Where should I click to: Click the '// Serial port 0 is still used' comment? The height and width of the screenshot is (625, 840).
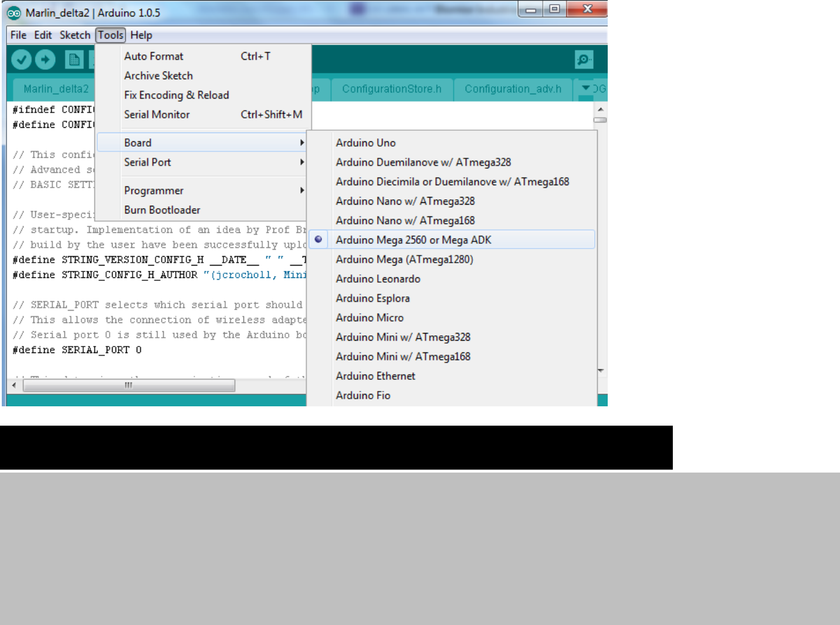(x=160, y=335)
